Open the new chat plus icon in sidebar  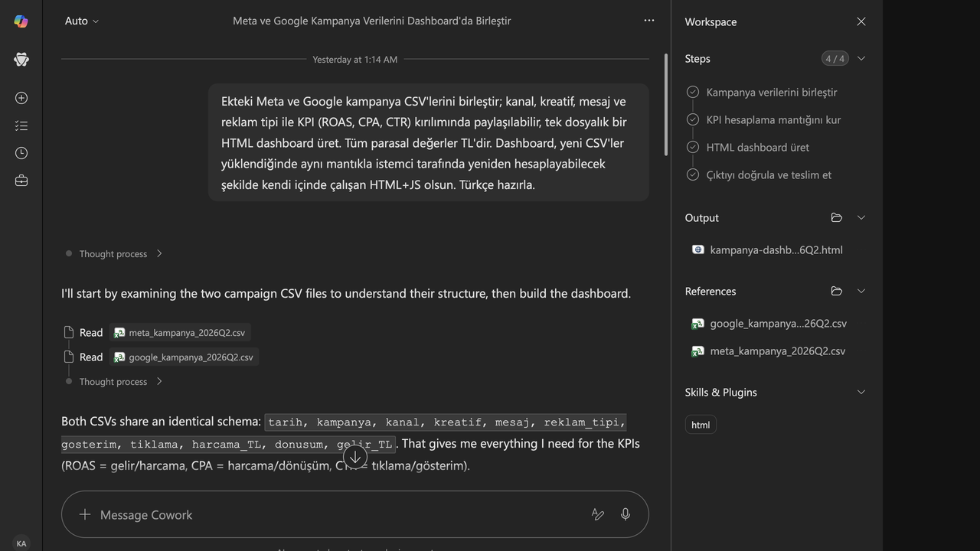tap(21, 98)
